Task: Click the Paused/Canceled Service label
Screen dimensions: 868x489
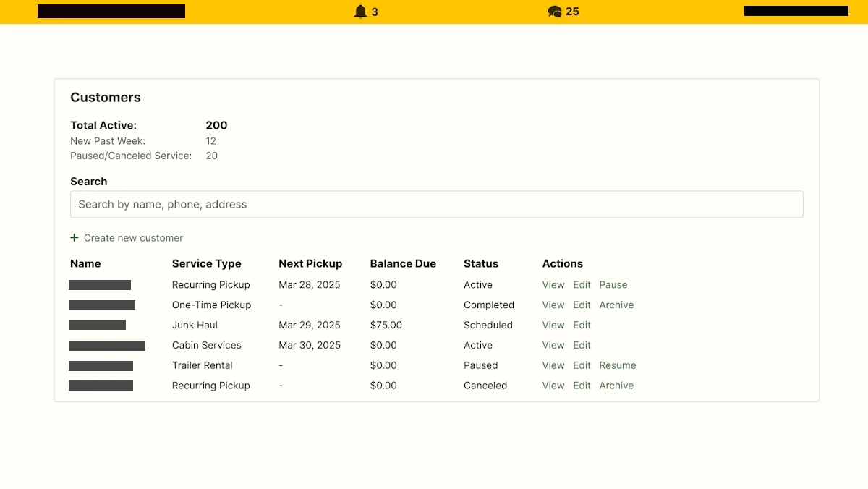Action: pos(131,156)
